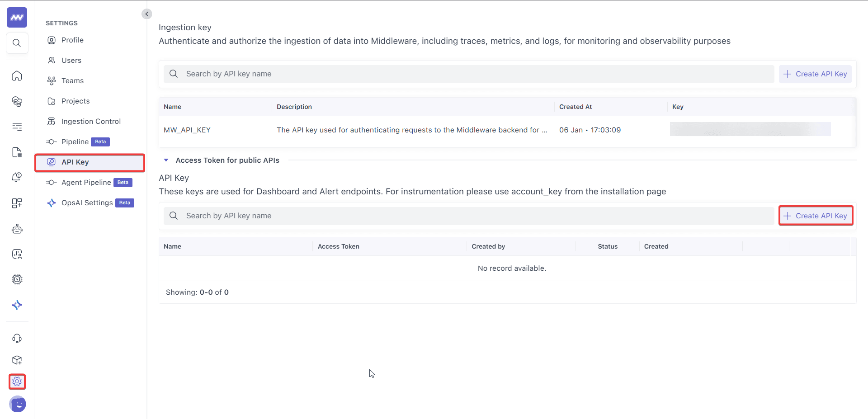This screenshot has height=419, width=868.
Task: Collapse the Settings sidebar with the chevron
Action: coord(146,14)
